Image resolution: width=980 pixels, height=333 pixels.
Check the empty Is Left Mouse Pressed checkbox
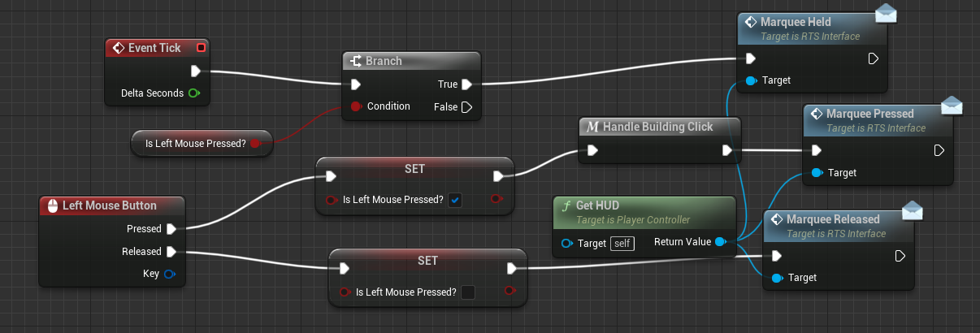468,292
